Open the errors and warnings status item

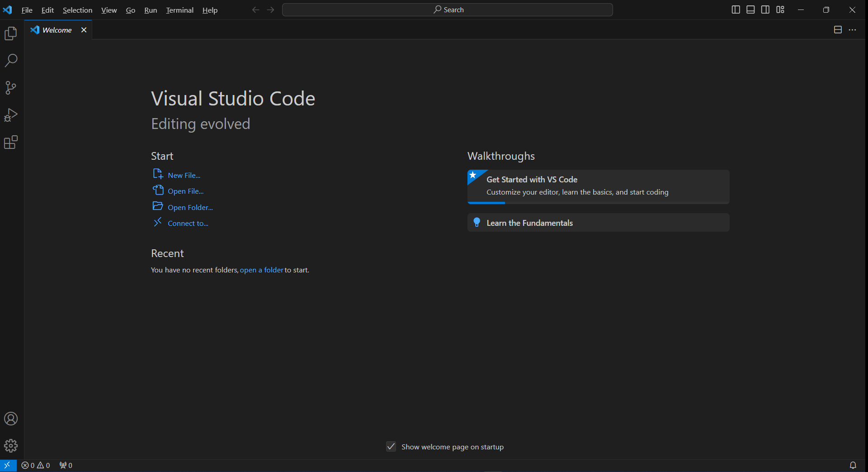coord(36,465)
